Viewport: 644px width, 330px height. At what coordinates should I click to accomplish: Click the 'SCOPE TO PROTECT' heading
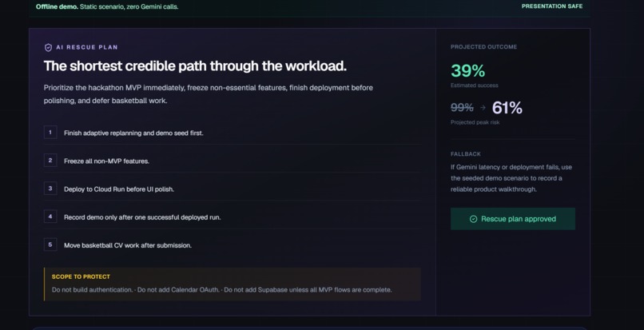coord(81,276)
